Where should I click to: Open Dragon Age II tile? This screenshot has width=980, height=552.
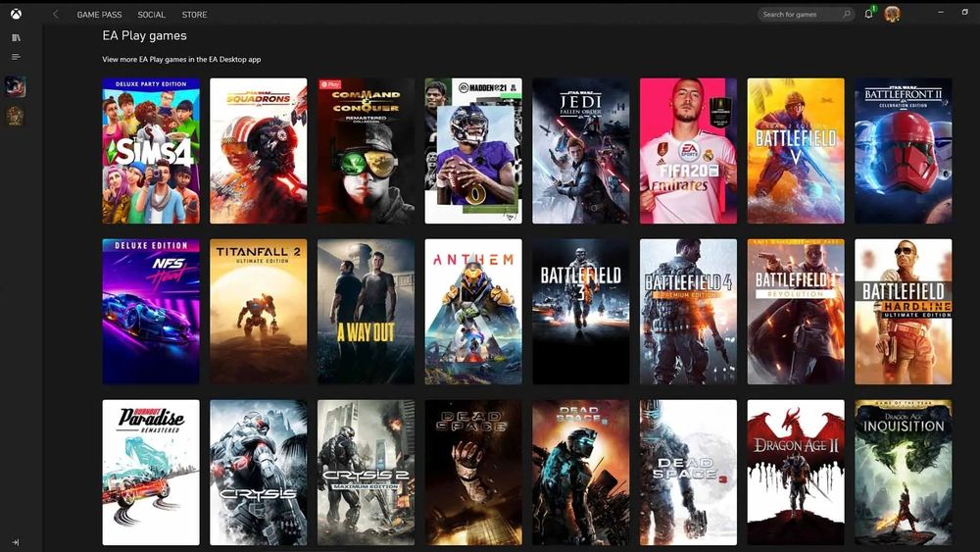796,473
